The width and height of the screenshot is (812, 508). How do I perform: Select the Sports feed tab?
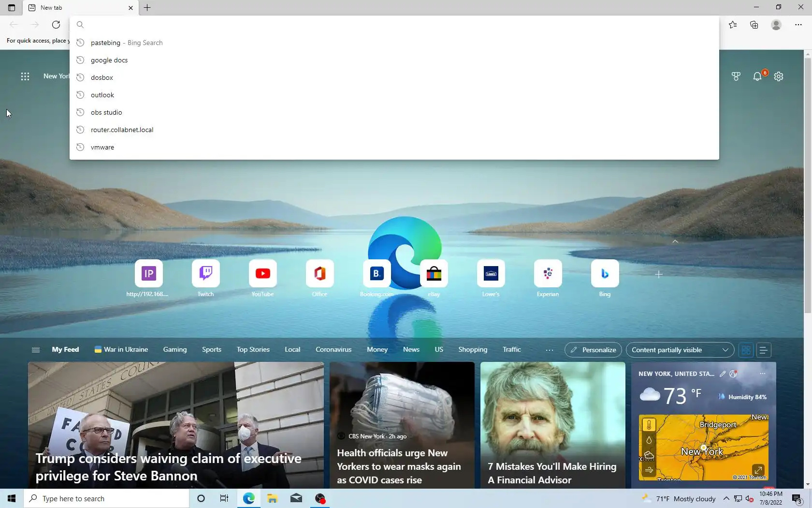point(212,349)
